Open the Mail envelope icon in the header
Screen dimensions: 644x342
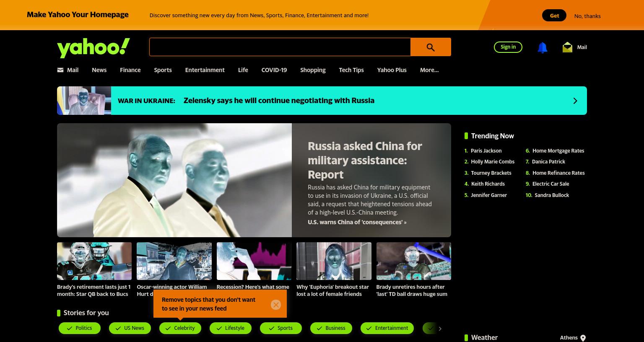point(567,47)
